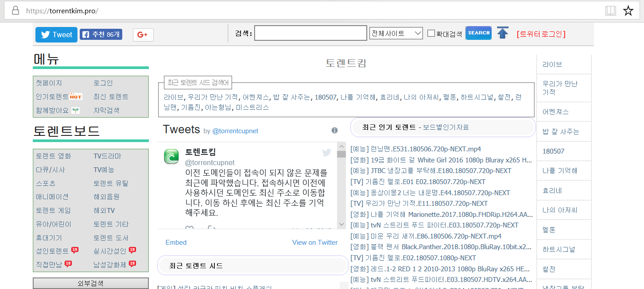The width and height of the screenshot is (644, 289).
Task: Click View on Twitter link
Action: [x=315, y=242]
